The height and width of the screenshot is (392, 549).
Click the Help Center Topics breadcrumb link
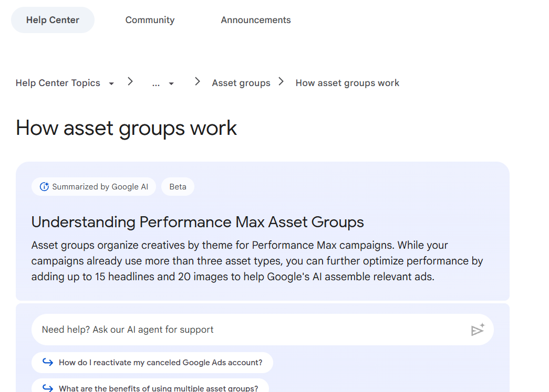click(x=58, y=83)
